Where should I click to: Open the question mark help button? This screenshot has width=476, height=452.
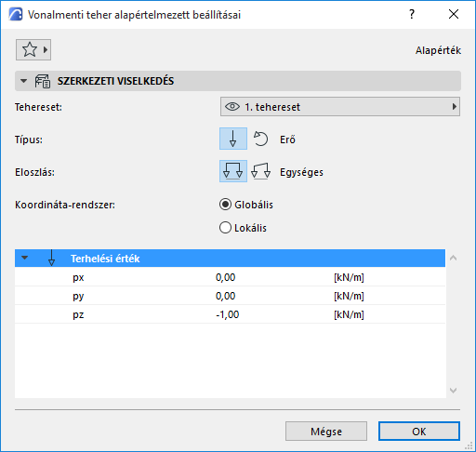pyautogui.click(x=412, y=14)
